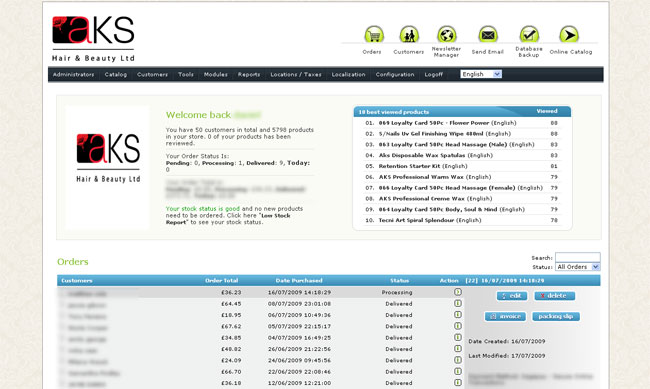Click the orders Search input field
This screenshot has width=650, height=389.
[x=577, y=257]
